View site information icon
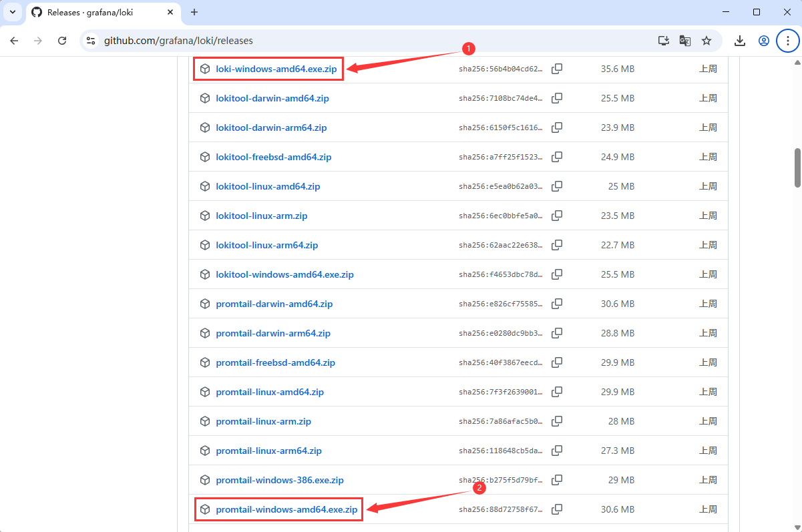 click(91, 41)
